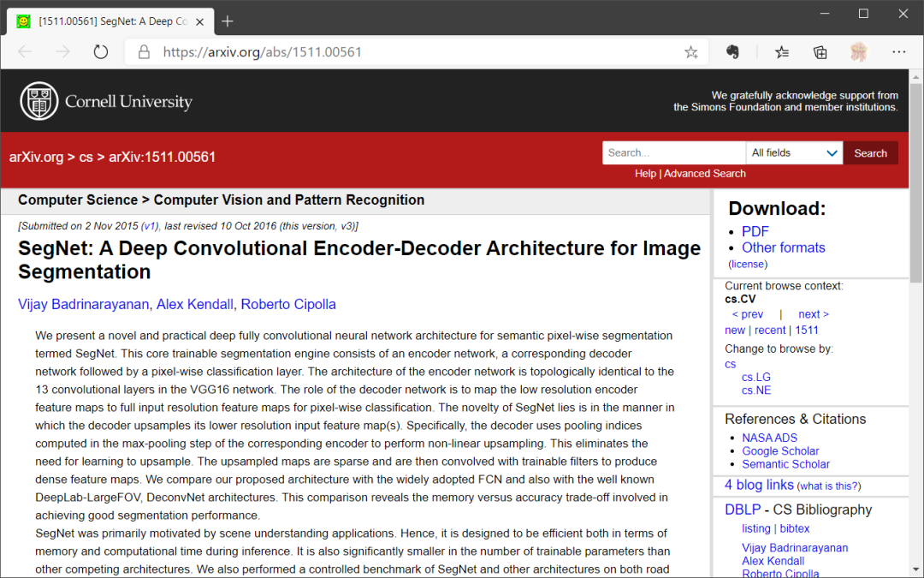Click the Computer Vision and Pattern Recognition heading
Viewport: 924px width, 578px height.
pyautogui.click(x=289, y=200)
